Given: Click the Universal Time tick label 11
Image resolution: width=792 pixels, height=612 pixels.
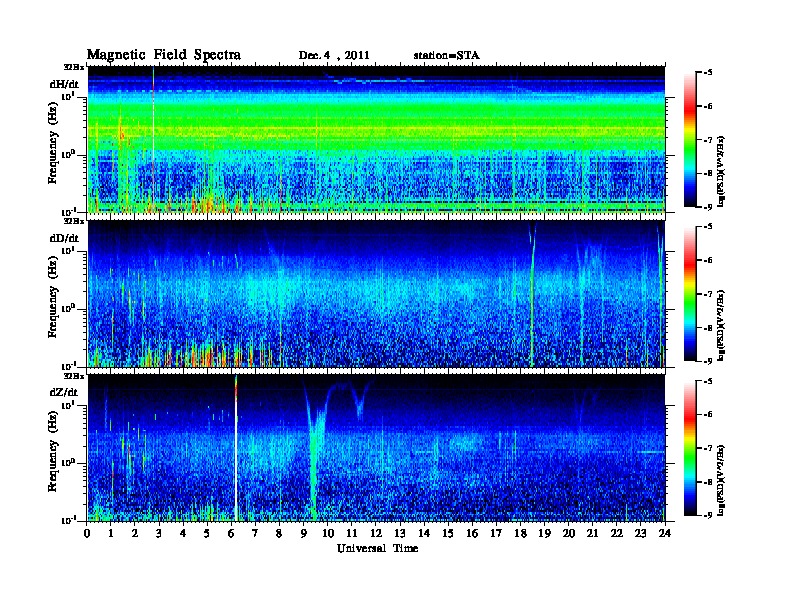Looking at the screenshot, I should click(352, 533).
